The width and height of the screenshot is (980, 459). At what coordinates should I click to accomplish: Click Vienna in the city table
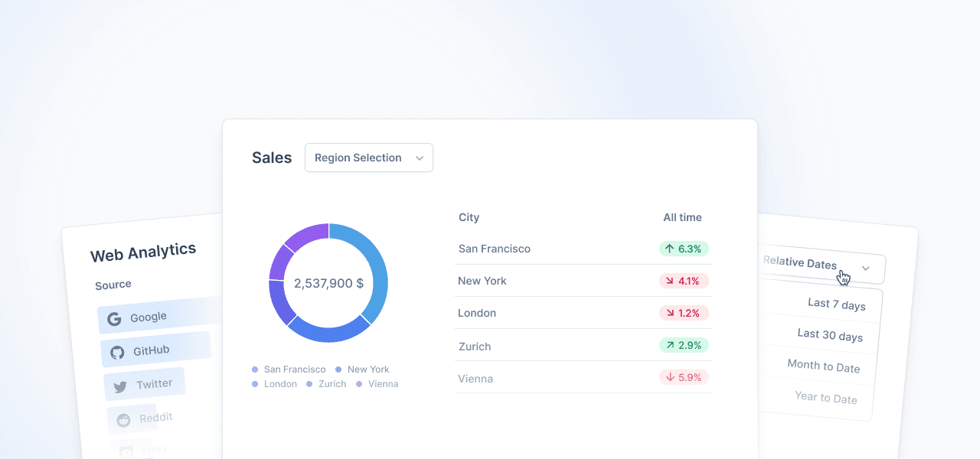tap(475, 379)
